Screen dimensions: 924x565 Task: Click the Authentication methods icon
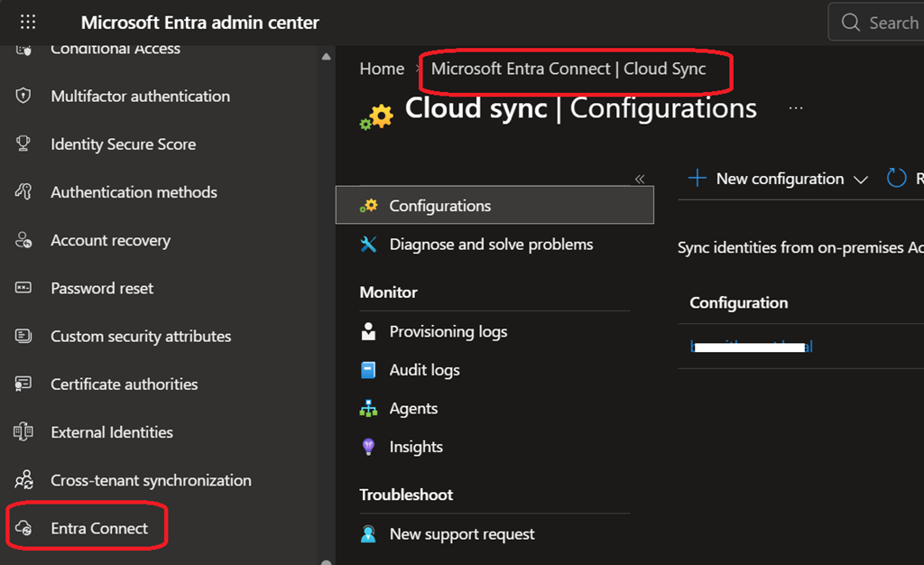[x=23, y=191]
